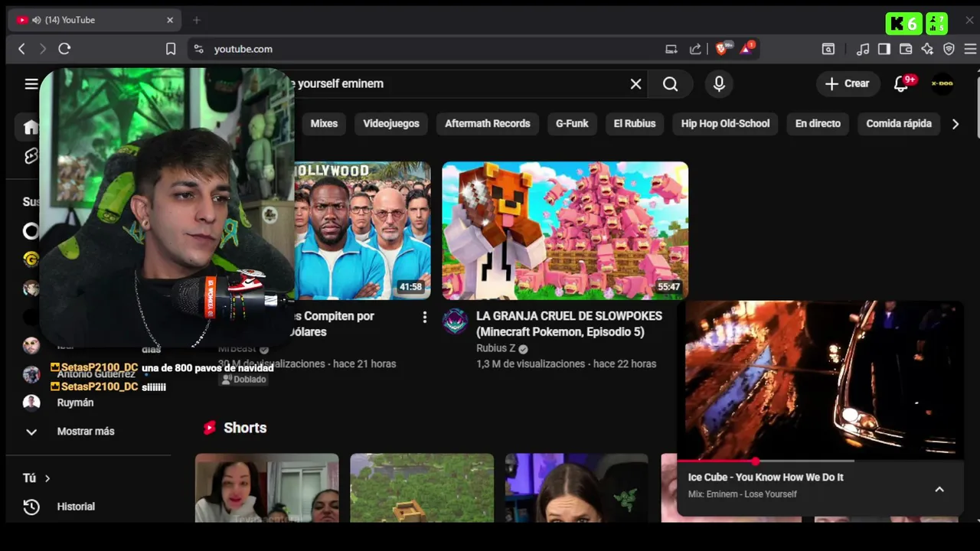Open LA GRANJA CRUEL DE SLOWPOKES title

pyautogui.click(x=569, y=324)
